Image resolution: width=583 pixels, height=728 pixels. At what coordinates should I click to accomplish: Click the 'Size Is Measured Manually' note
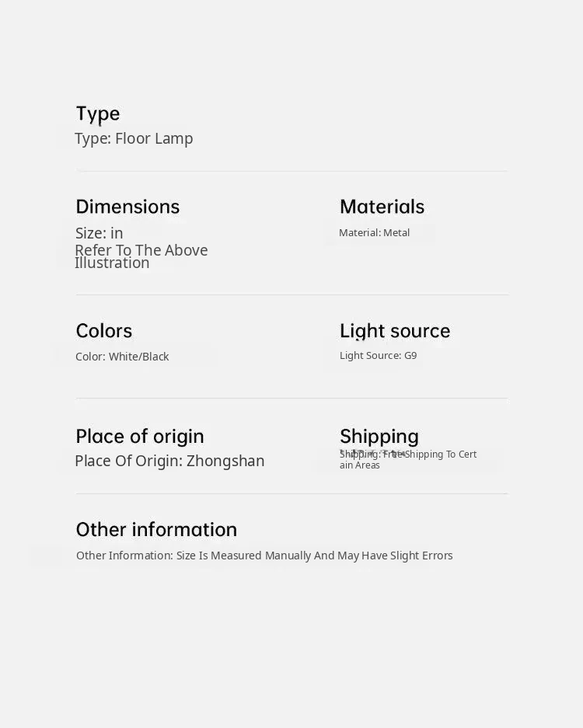[264, 556]
